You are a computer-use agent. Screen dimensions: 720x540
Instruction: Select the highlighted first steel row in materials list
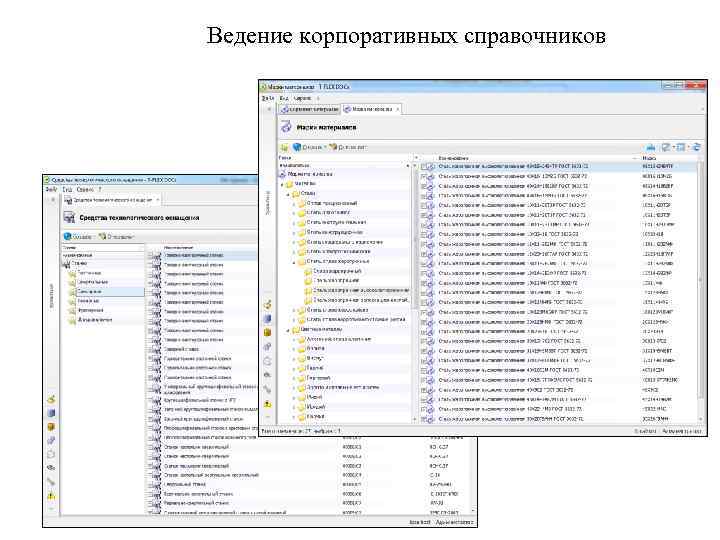(559, 166)
